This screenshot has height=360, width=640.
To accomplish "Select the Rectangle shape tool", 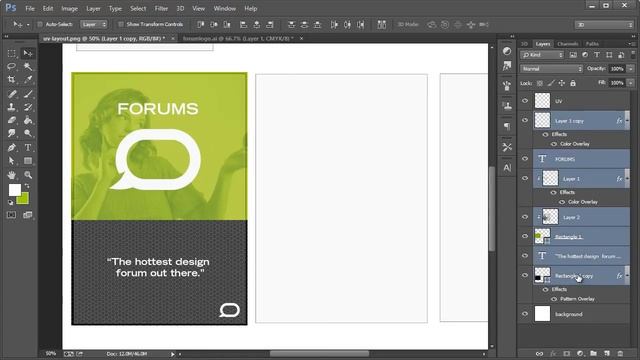I will tap(28, 161).
